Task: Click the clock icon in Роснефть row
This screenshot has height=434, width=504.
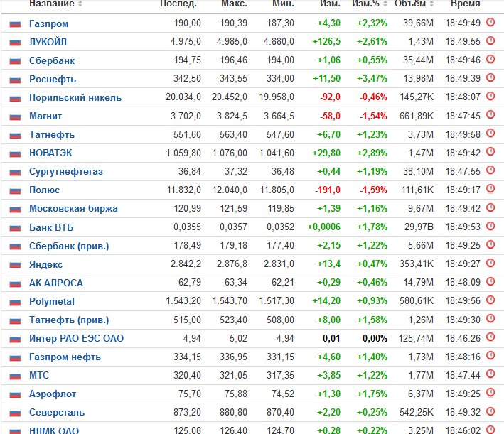Action: coord(490,77)
